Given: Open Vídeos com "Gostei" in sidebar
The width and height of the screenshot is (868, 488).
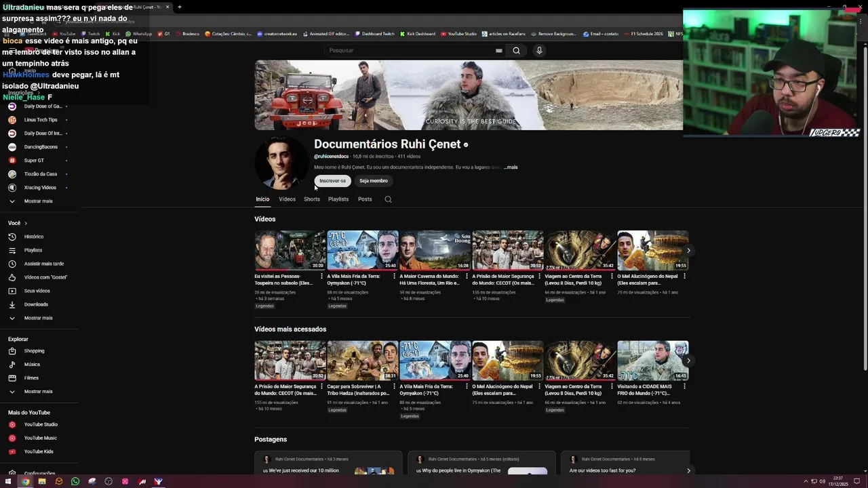Looking at the screenshot, I should pos(45,277).
